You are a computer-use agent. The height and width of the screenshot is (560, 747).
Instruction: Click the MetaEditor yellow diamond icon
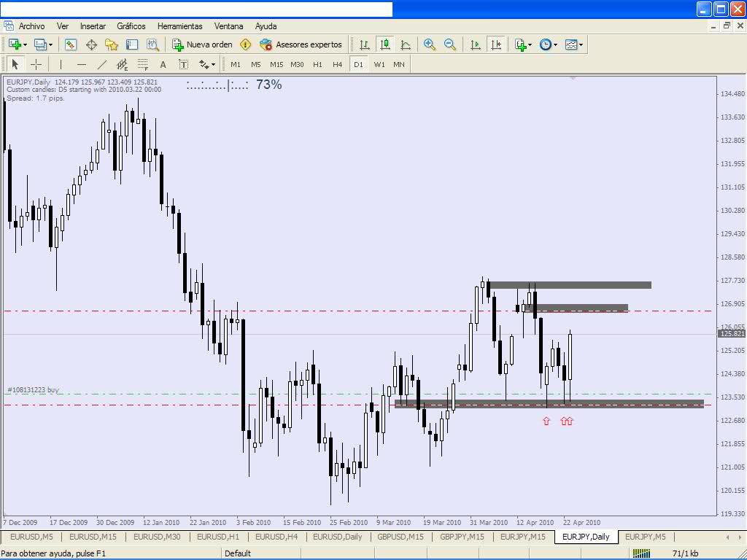click(x=245, y=44)
